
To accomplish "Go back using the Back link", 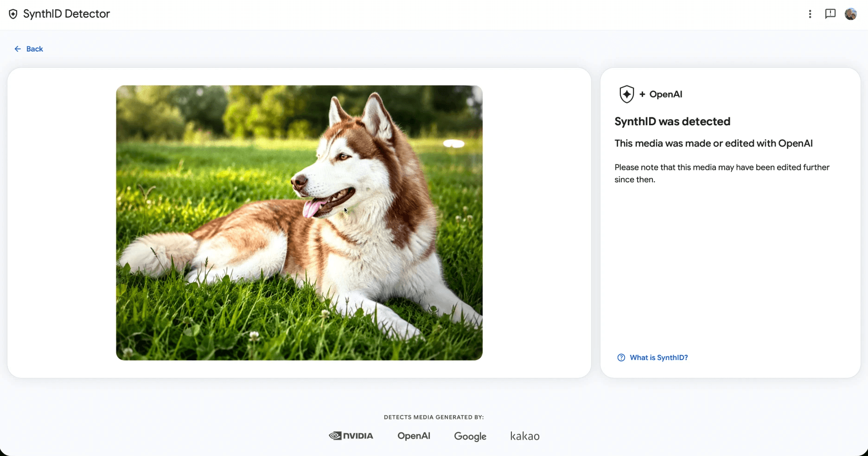I will 29,49.
